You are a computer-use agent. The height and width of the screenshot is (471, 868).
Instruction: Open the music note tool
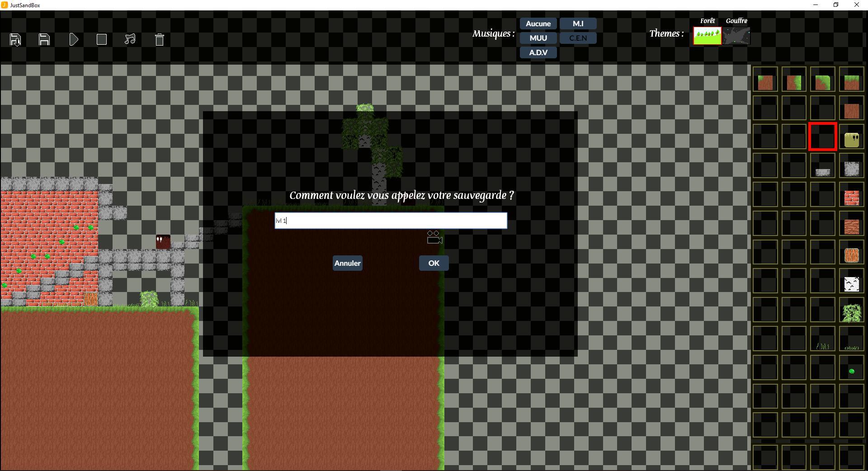(x=130, y=40)
